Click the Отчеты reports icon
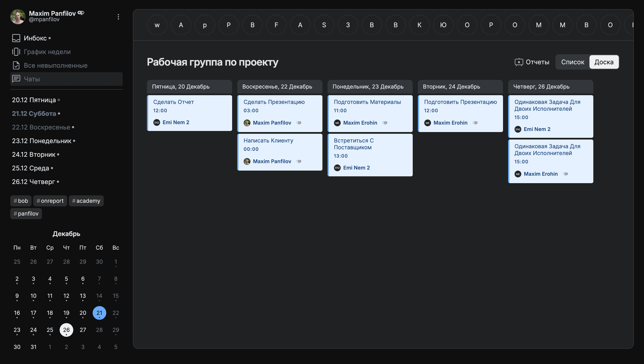 coord(518,62)
